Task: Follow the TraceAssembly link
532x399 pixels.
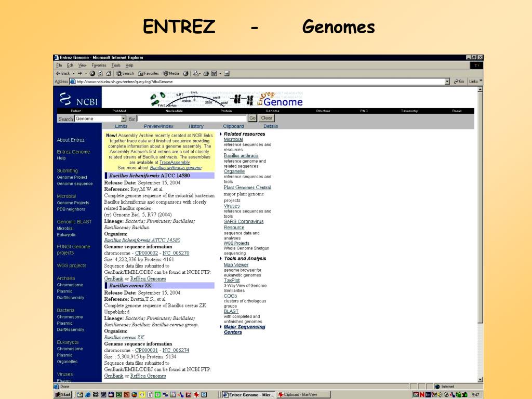Action: pyautogui.click(x=175, y=163)
